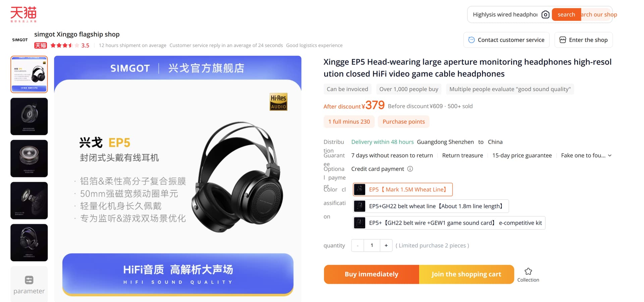Select EP5 Mark 1.5M Wheat Line option
644x302 pixels.
tap(403, 189)
